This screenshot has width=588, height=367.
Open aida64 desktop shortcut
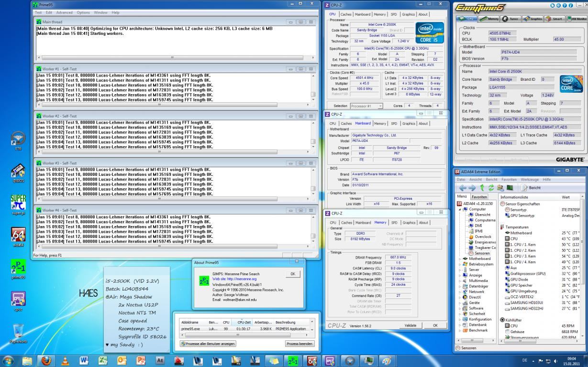18,236
